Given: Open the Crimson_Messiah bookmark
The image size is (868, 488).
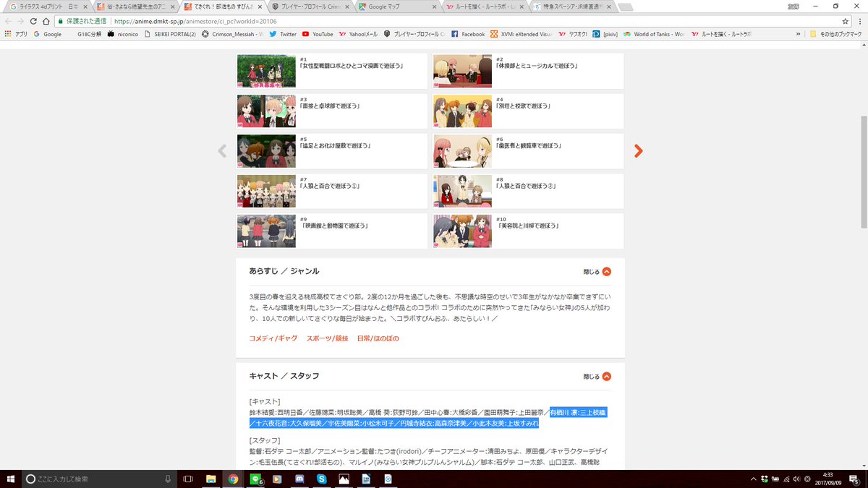Looking at the screenshot, I should click(232, 34).
